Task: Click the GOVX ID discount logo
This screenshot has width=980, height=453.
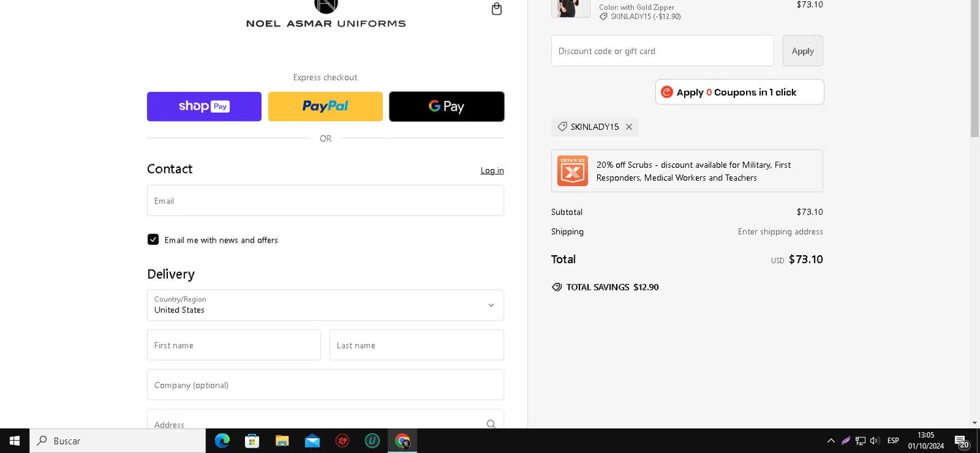Action: click(x=572, y=171)
